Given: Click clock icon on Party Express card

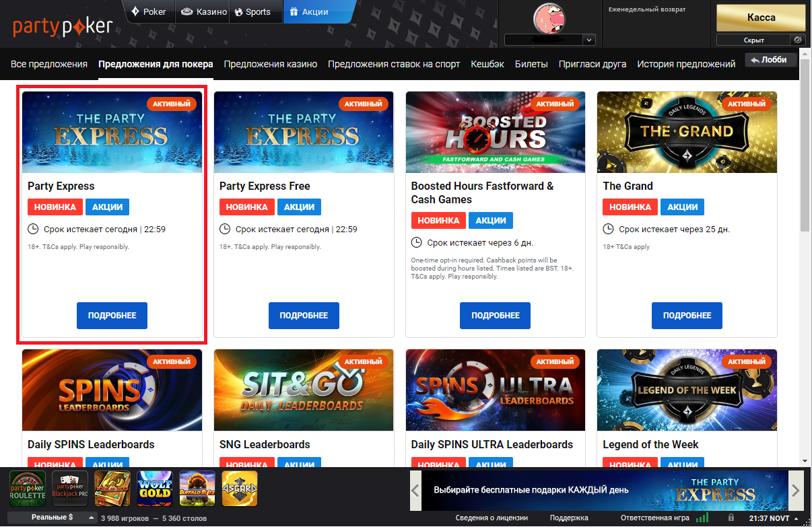Looking at the screenshot, I should (x=33, y=230).
